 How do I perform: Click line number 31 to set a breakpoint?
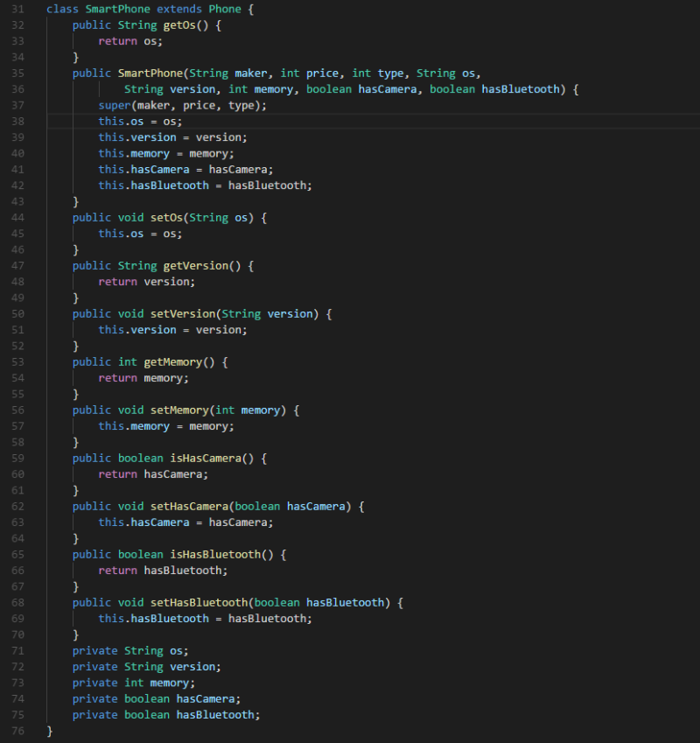(18, 9)
